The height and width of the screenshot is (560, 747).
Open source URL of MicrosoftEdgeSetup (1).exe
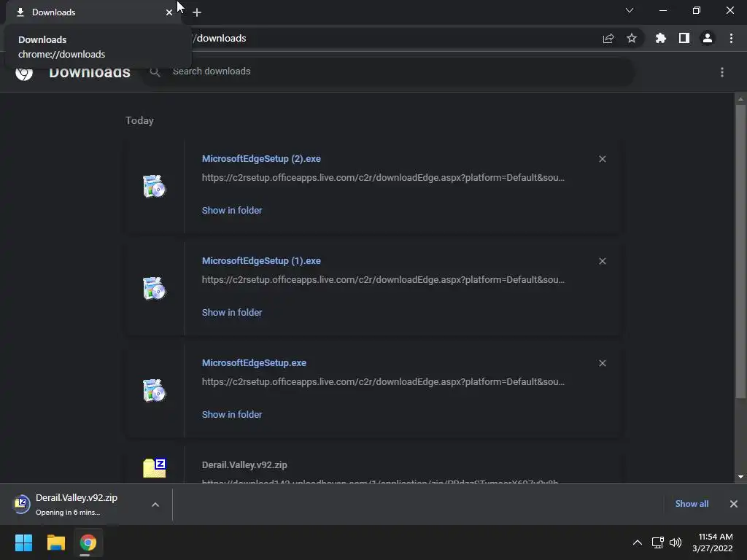pos(383,279)
